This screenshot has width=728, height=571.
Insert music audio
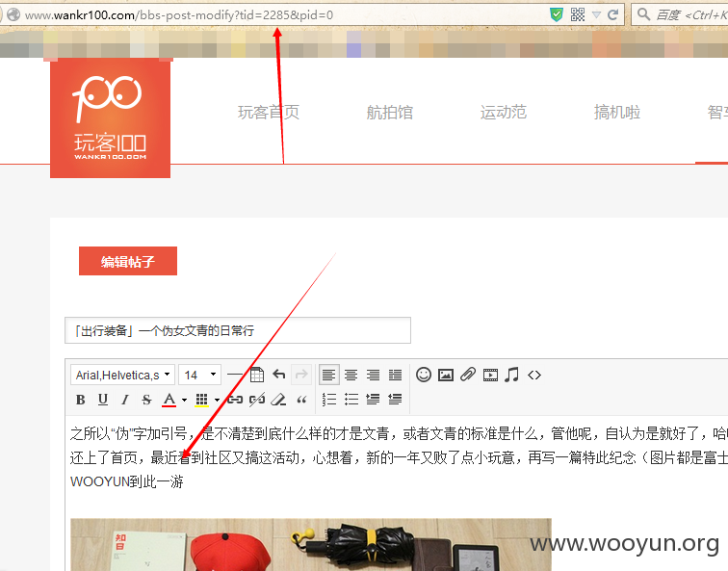pyautogui.click(x=512, y=375)
